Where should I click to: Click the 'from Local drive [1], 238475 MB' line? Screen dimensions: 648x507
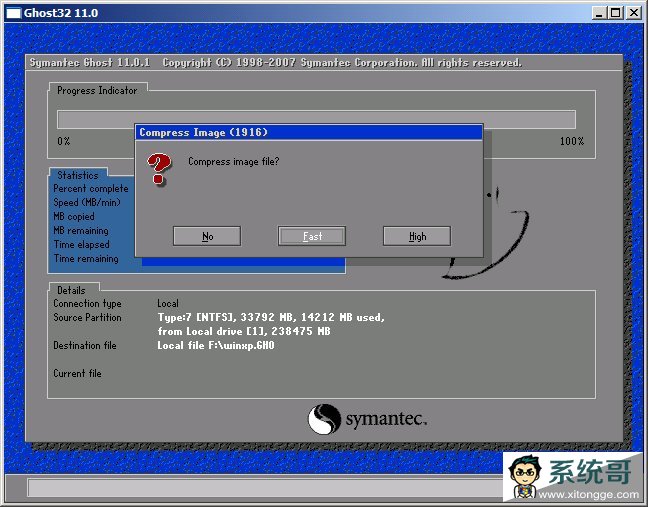pos(244,331)
